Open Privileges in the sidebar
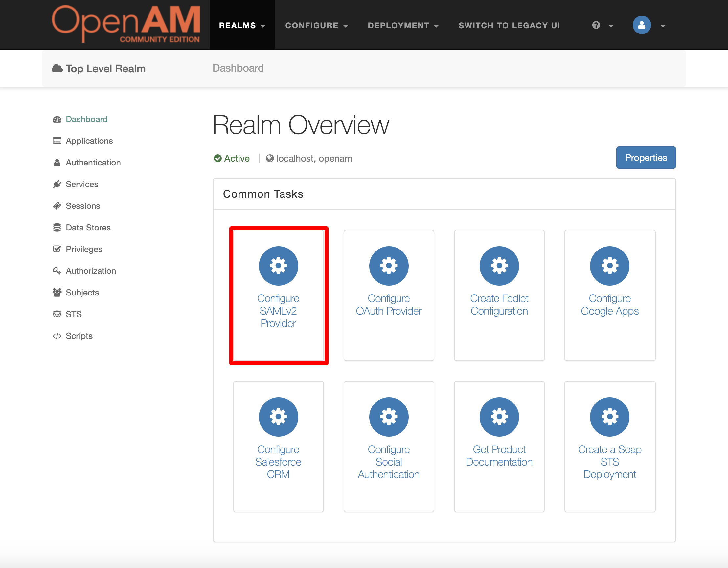 84,249
